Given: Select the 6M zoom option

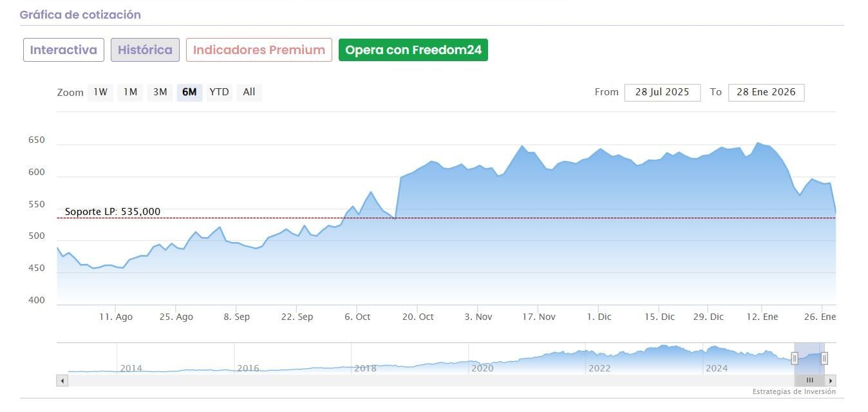Looking at the screenshot, I should click(189, 92).
